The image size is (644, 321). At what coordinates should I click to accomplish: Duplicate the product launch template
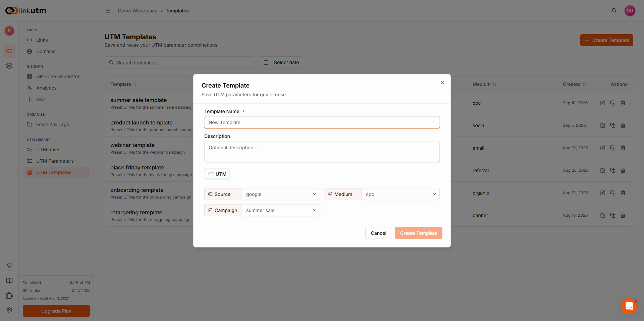(x=613, y=125)
